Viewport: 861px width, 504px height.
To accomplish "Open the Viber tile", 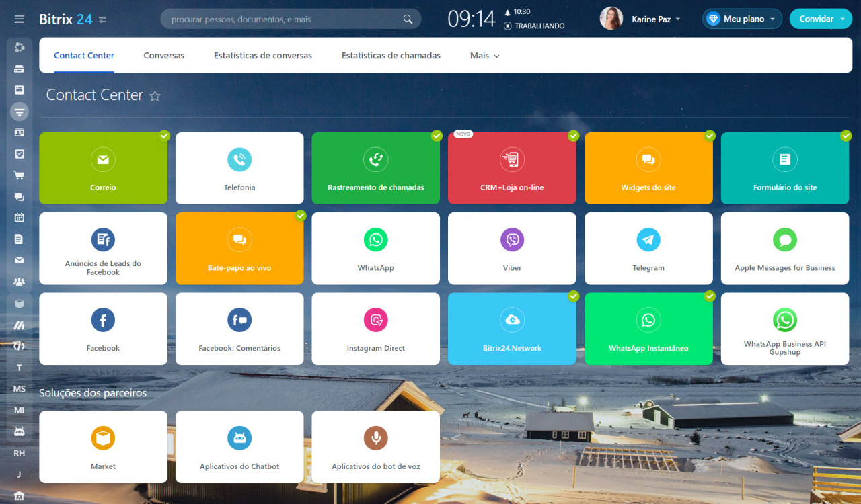I will click(x=512, y=249).
